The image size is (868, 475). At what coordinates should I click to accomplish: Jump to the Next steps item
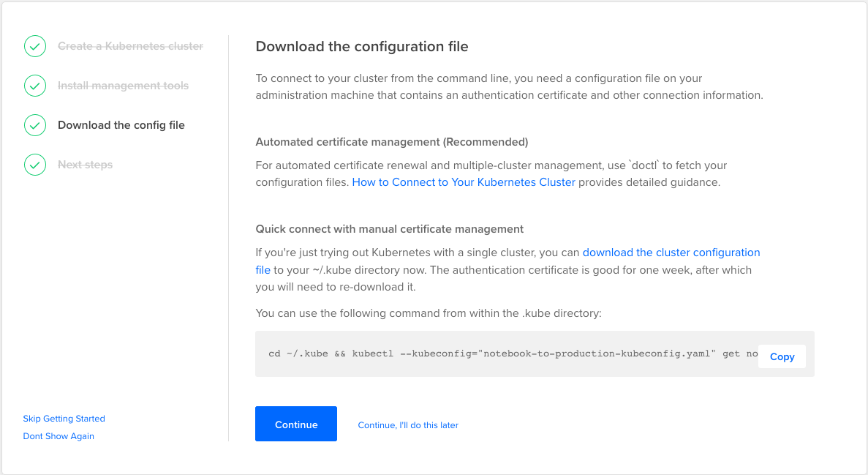point(85,165)
